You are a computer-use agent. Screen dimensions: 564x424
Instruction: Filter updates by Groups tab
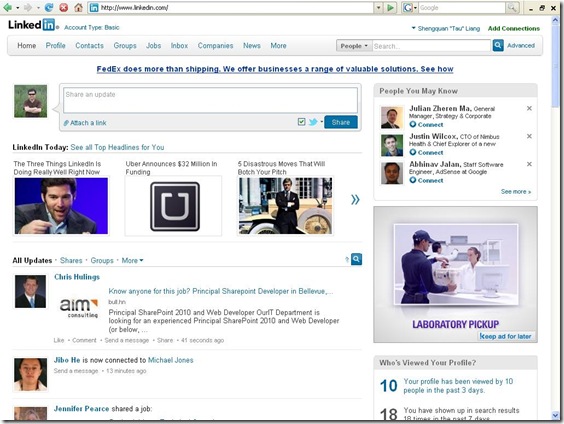pyautogui.click(x=102, y=260)
